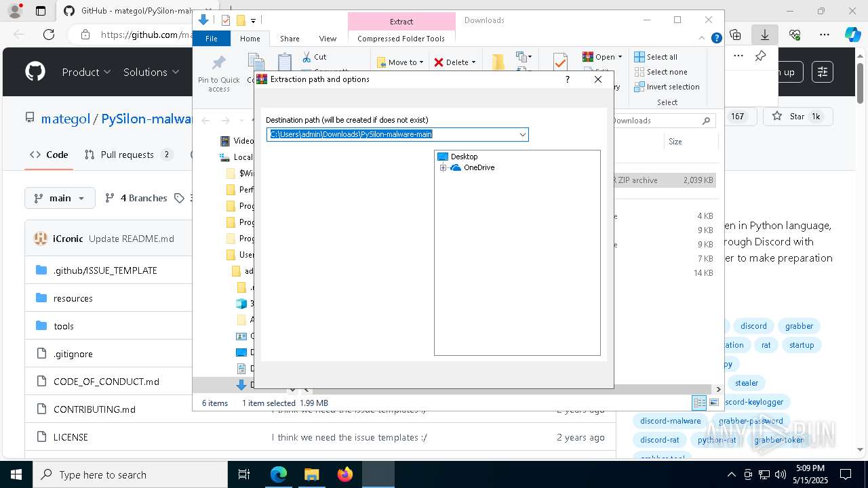This screenshot has width=868, height=488.
Task: Open Move to dropdown
Action: pyautogui.click(x=400, y=62)
